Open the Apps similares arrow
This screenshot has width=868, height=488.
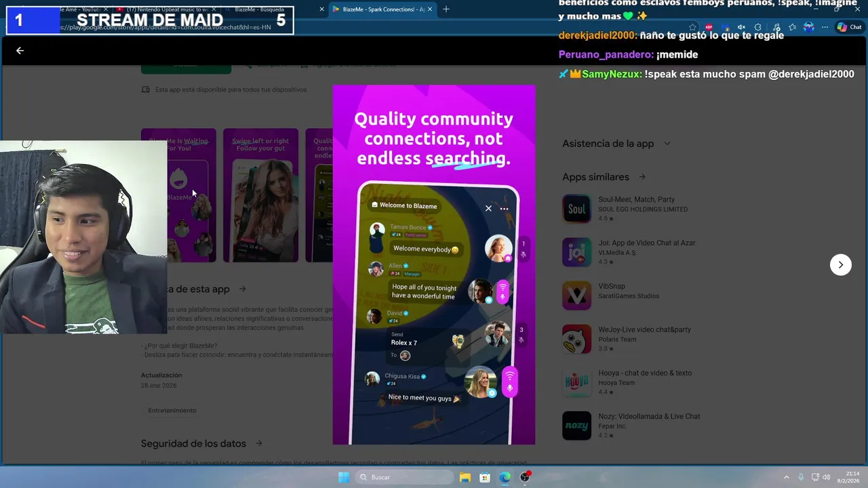[642, 177]
